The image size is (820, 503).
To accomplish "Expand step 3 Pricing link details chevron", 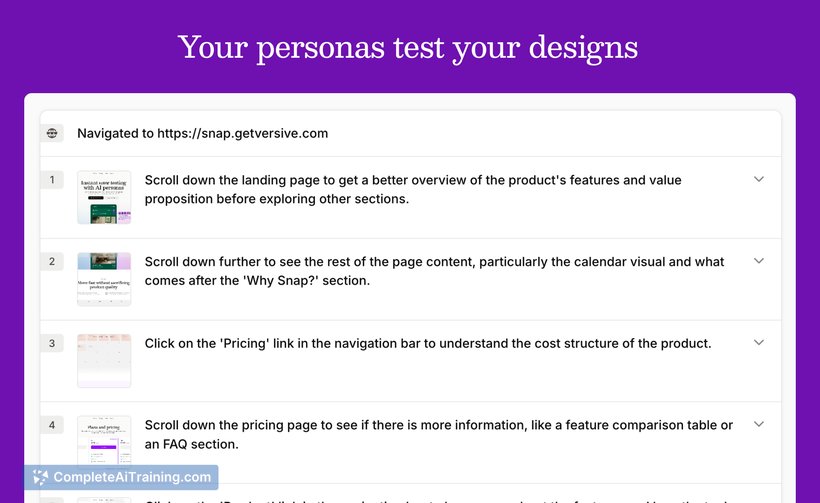I will (758, 343).
